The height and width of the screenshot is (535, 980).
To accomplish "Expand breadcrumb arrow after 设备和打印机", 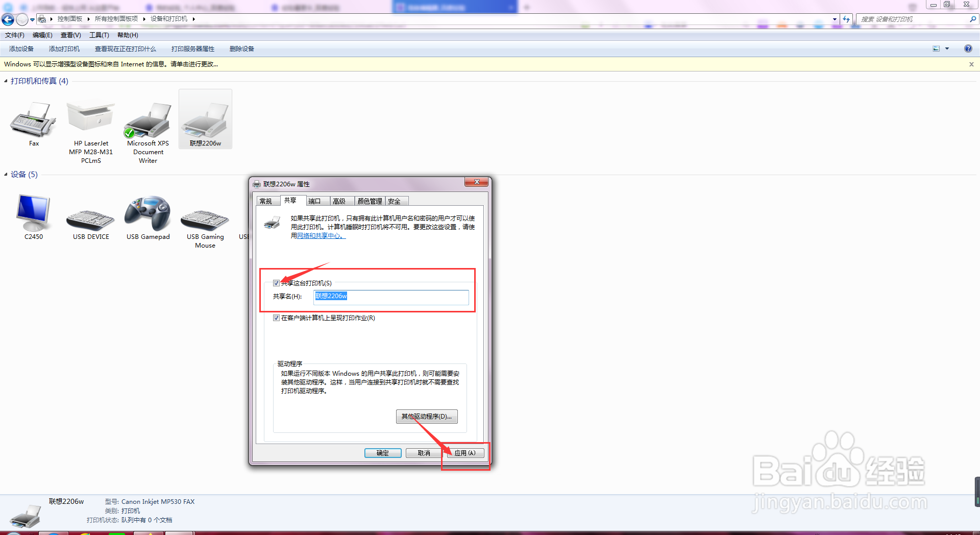I will coord(193,19).
